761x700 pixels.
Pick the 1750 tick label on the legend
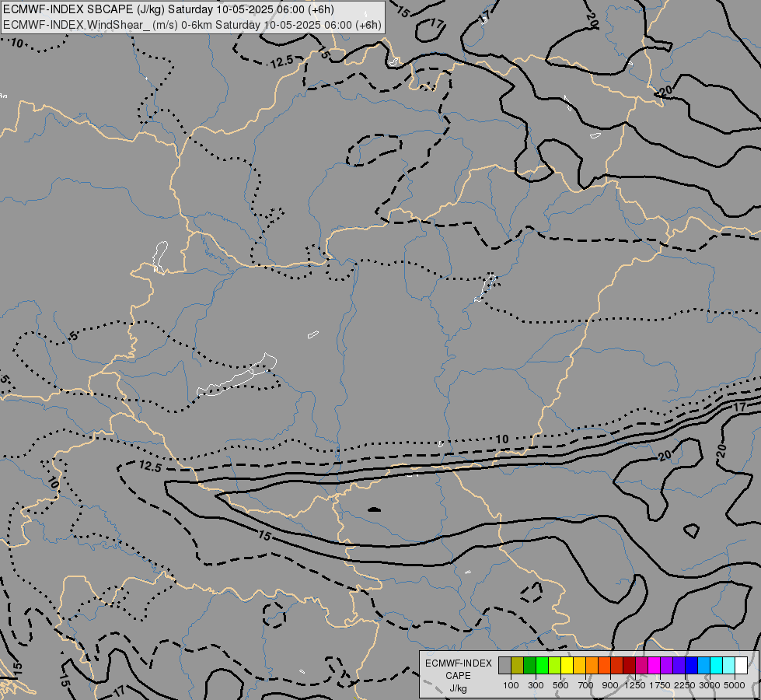point(660,685)
